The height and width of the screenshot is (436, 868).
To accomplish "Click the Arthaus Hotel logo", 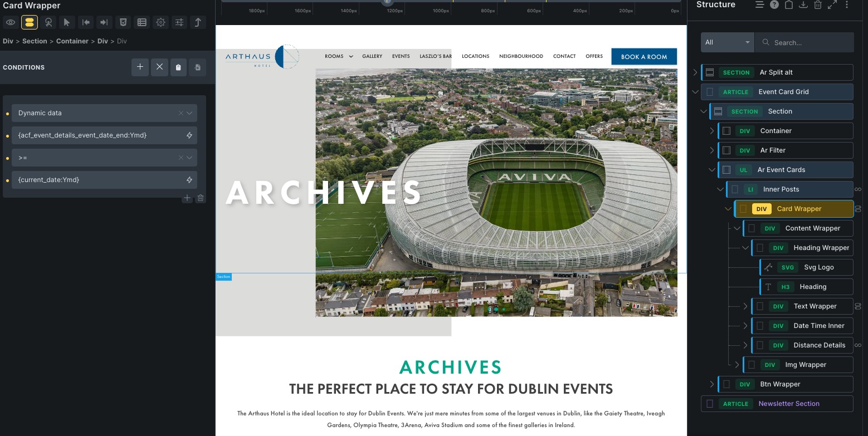I will pyautogui.click(x=262, y=57).
